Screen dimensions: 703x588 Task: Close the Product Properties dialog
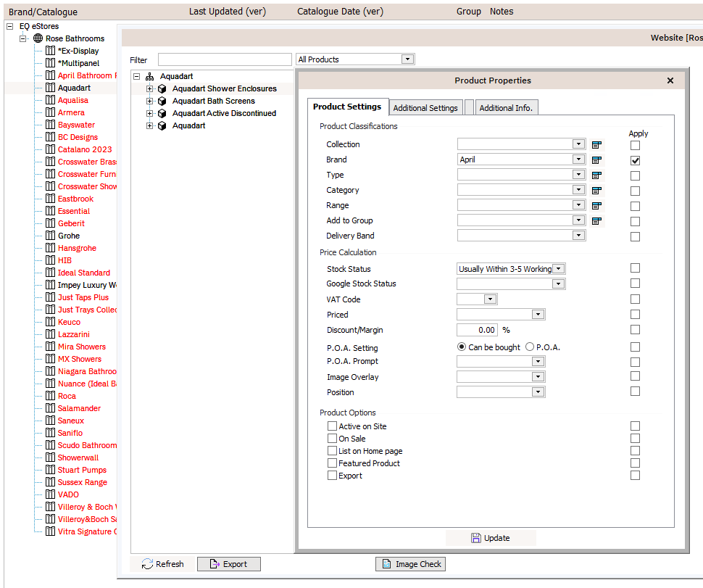click(670, 80)
